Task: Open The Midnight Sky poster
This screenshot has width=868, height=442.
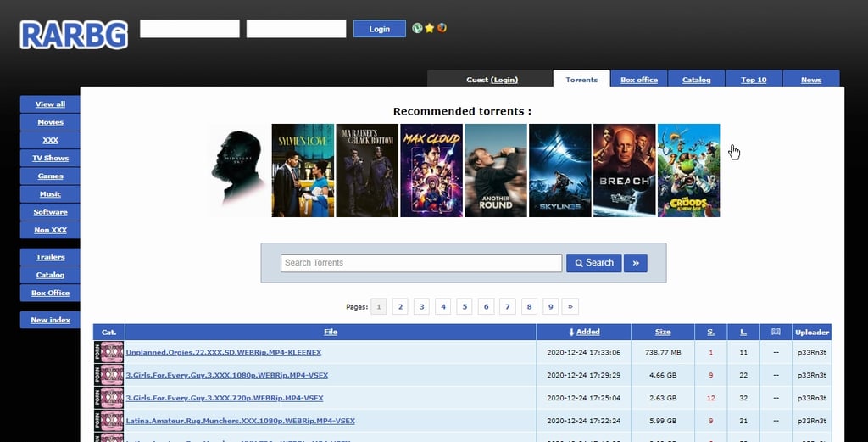Action: [238, 171]
